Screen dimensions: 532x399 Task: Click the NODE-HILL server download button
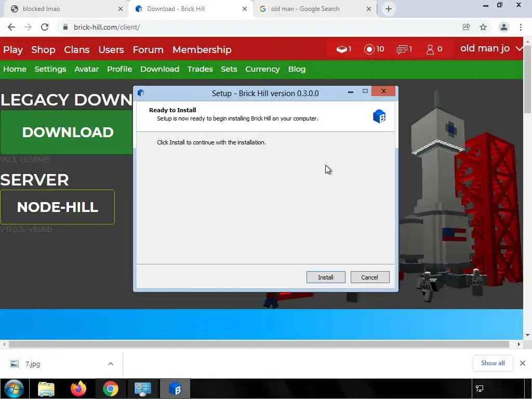click(x=57, y=207)
